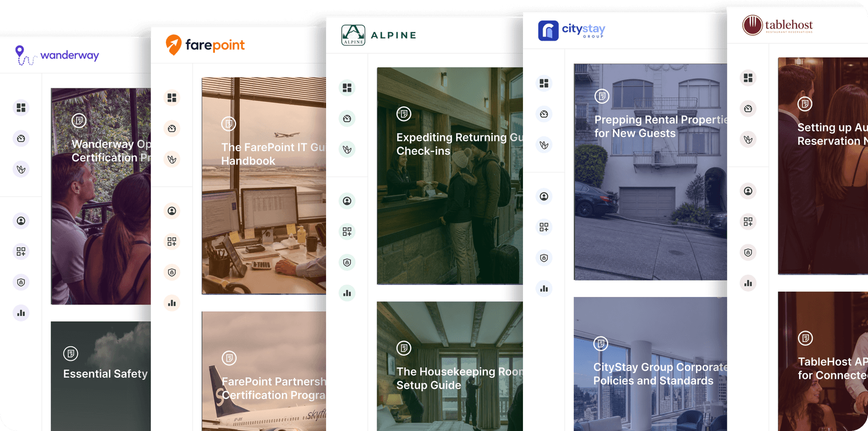
Task: Open the shield lock icon in Alpine sidebar
Action: (x=347, y=262)
